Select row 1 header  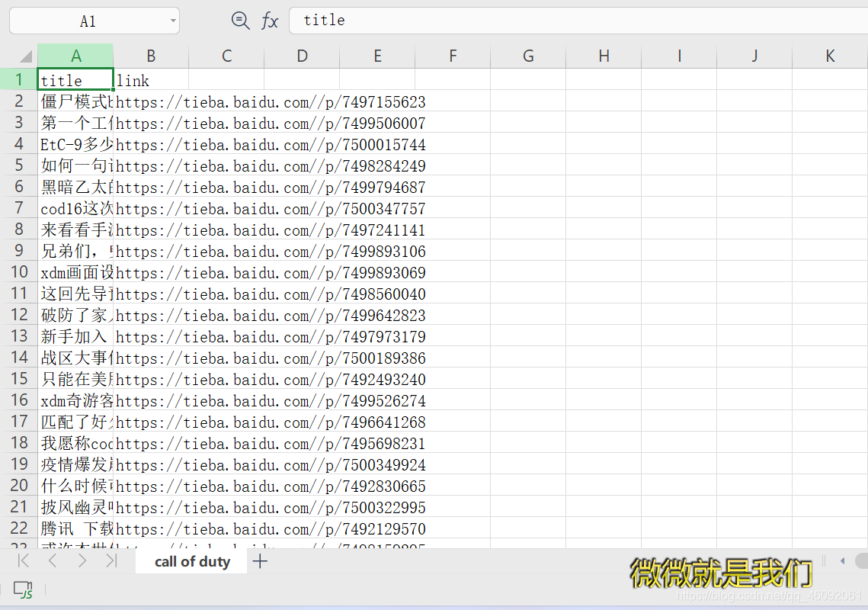[x=19, y=80]
